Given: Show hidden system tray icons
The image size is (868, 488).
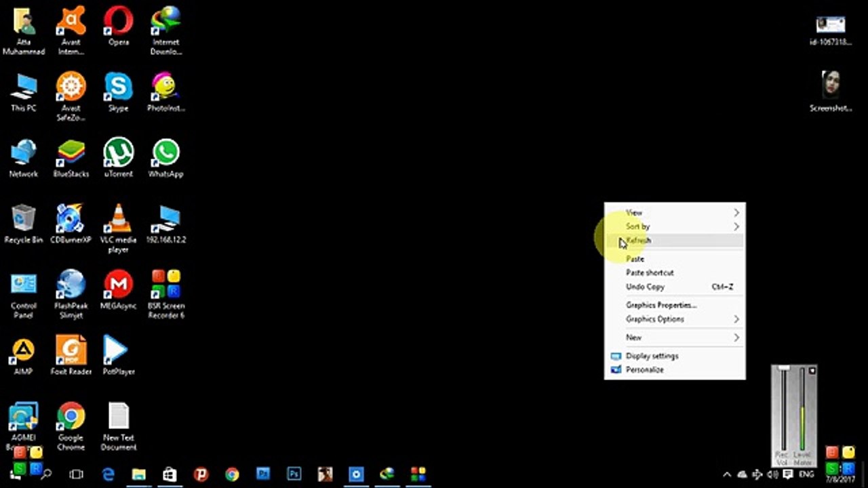Looking at the screenshot, I should pyautogui.click(x=727, y=474).
